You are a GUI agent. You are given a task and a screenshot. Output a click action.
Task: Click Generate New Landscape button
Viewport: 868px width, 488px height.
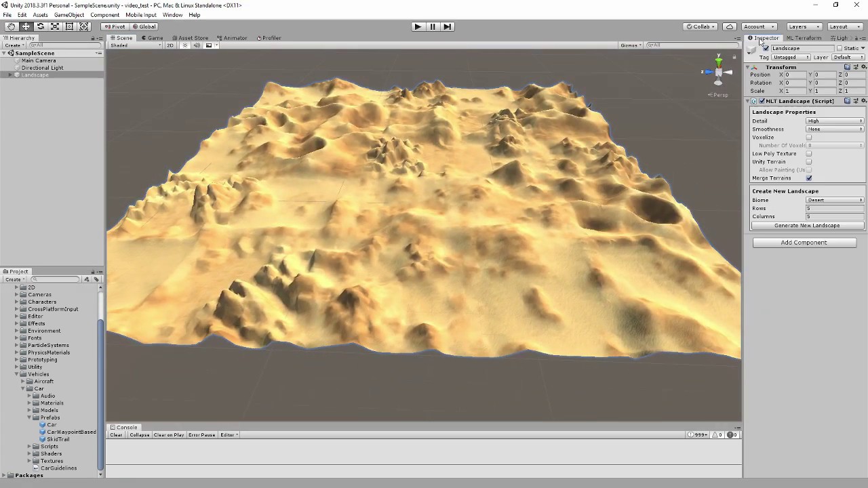pos(807,226)
